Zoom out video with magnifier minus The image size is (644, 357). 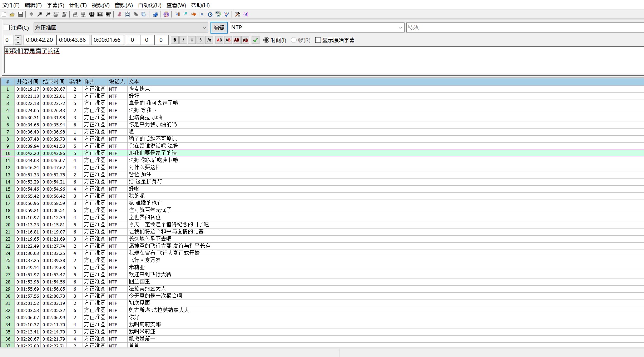click(48, 14)
